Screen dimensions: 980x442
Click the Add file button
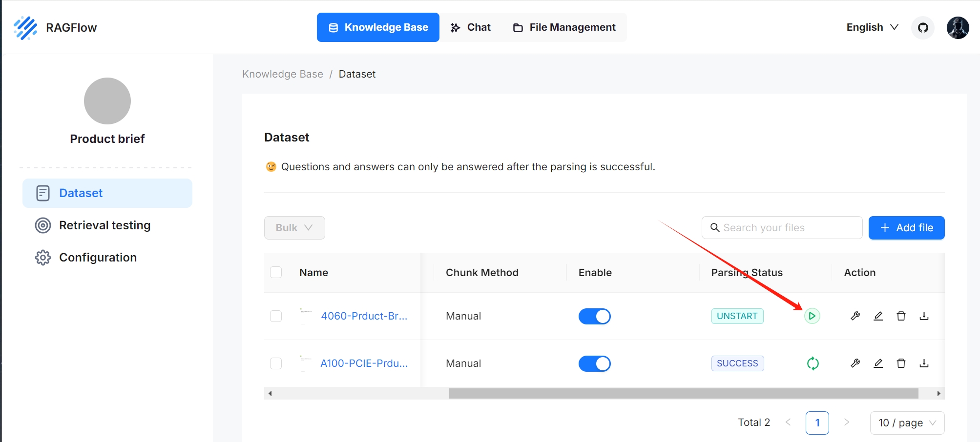click(x=907, y=228)
